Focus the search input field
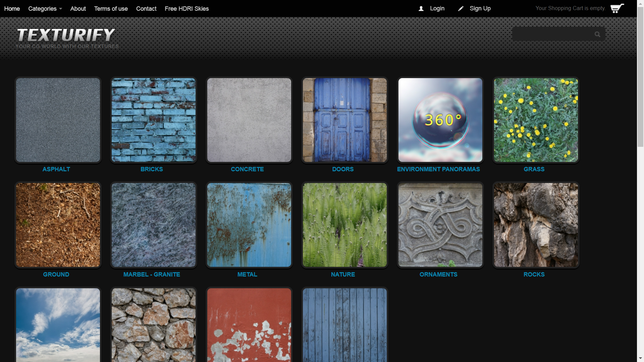This screenshot has height=362, width=644. coord(553,34)
